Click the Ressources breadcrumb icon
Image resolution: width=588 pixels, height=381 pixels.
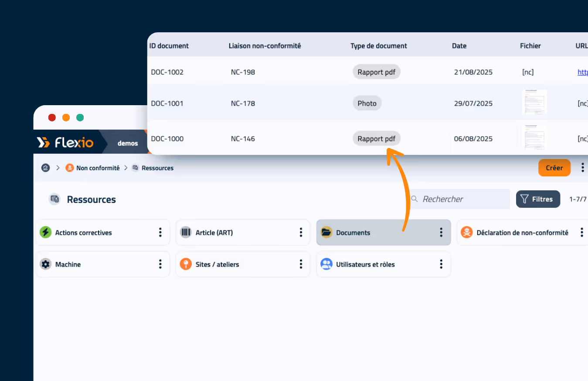(135, 168)
